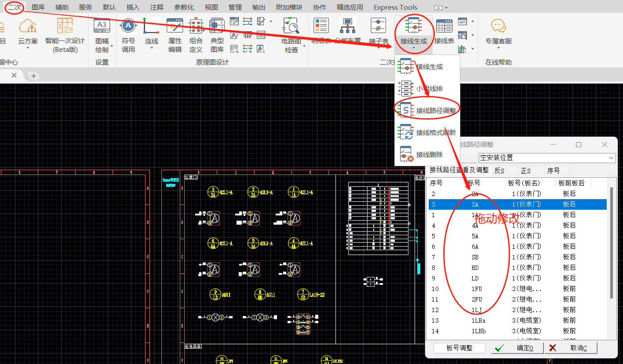The height and width of the screenshot is (364, 623).
Task: Switch to the 图库 ribbon tab
Action: point(38,7)
